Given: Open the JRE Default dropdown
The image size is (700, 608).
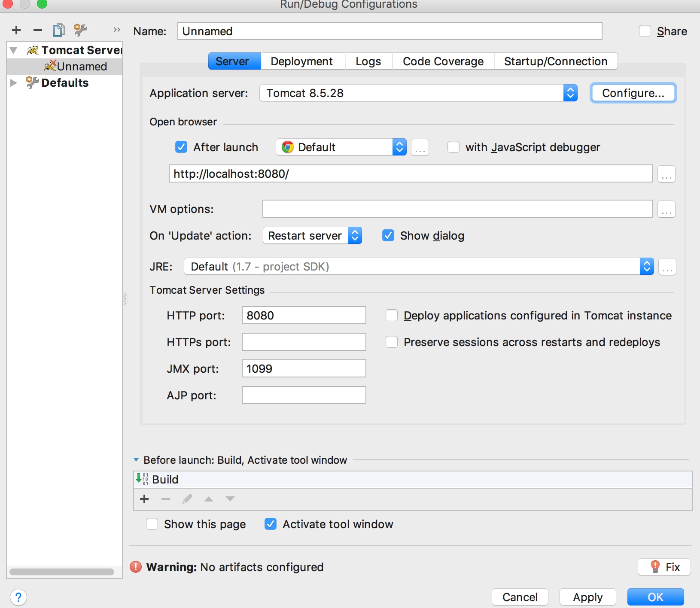Looking at the screenshot, I should (419, 267).
